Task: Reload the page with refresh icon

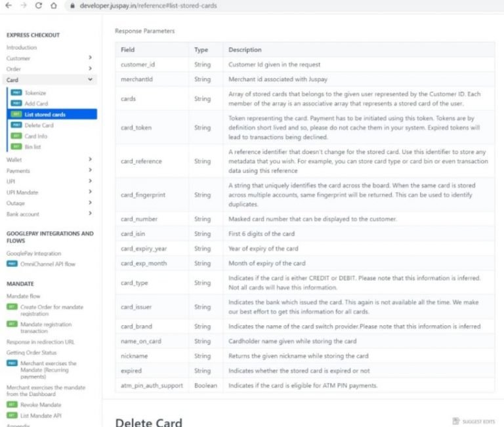Action: click(38, 6)
